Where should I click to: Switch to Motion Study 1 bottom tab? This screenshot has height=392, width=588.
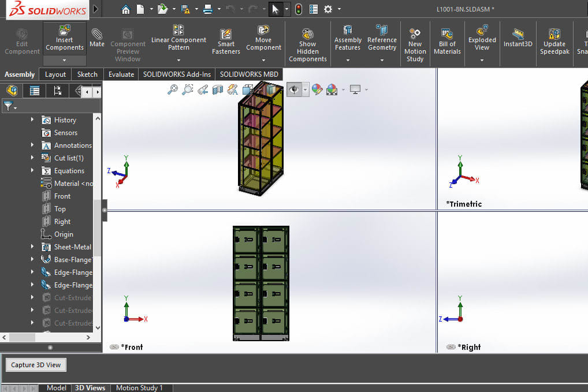[139, 388]
